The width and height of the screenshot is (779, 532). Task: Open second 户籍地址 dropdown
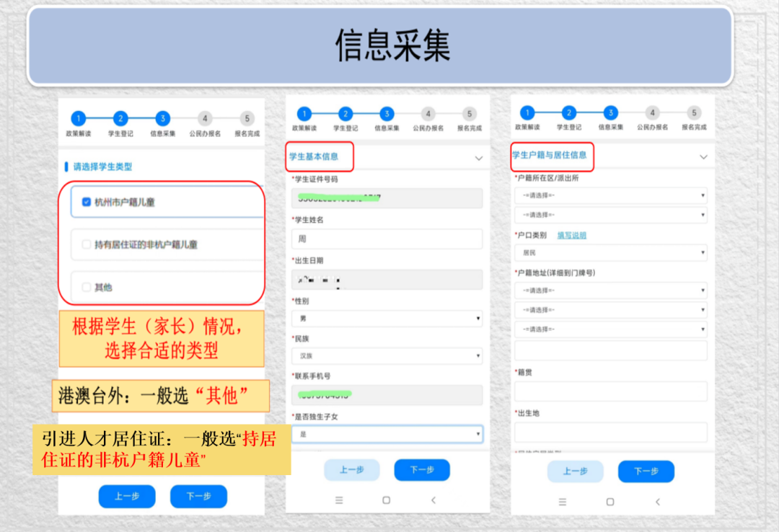[x=611, y=309]
